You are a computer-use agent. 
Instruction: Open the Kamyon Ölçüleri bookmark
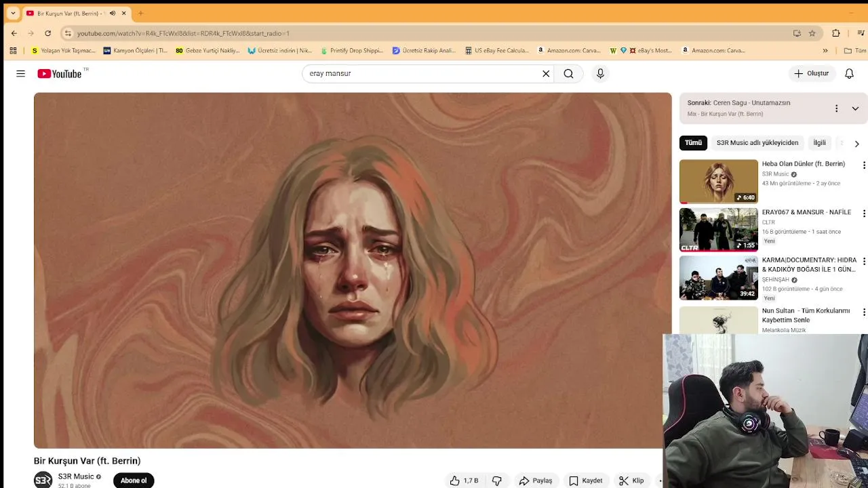[135, 50]
